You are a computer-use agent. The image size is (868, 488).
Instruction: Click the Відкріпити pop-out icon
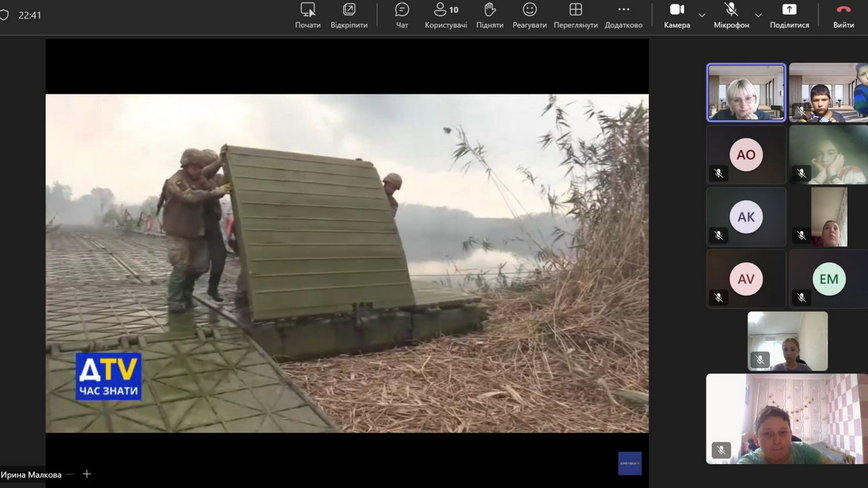[x=349, y=16]
